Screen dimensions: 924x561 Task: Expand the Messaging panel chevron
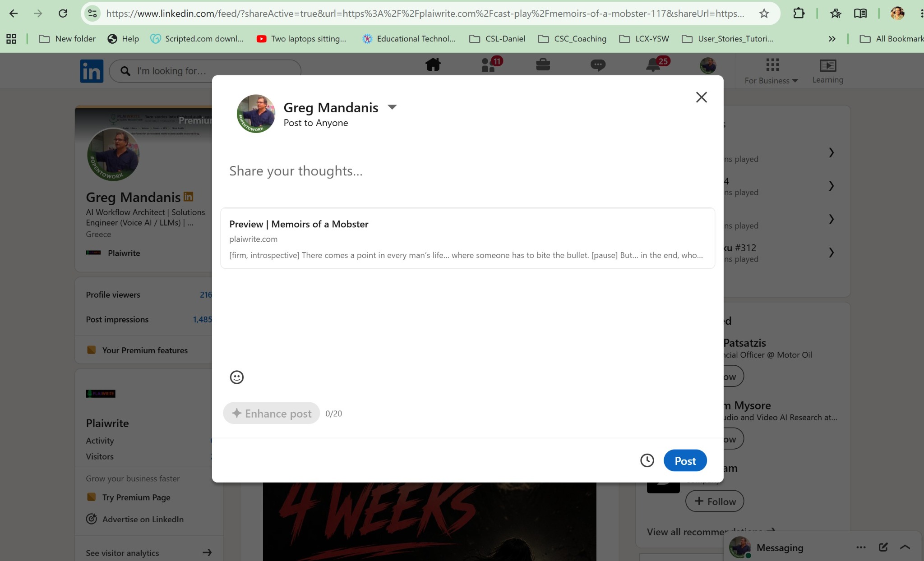(905, 547)
